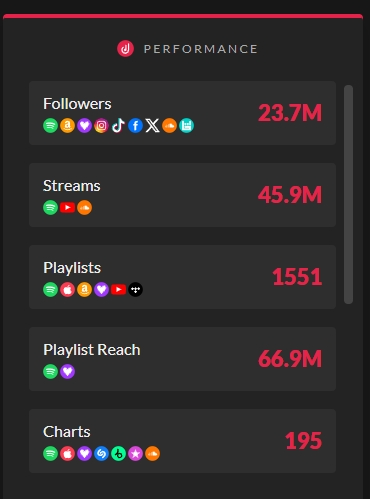Click the 1551 playlists count
This screenshot has height=499, width=370.
pyautogui.click(x=297, y=277)
